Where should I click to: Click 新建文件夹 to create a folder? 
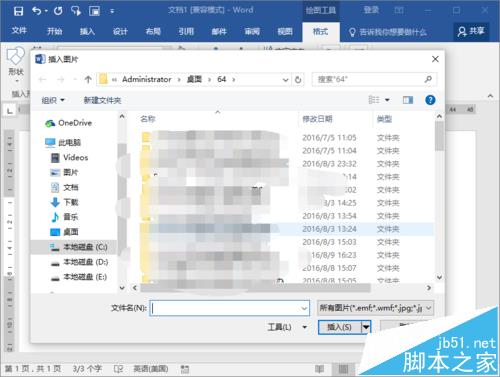(x=102, y=100)
